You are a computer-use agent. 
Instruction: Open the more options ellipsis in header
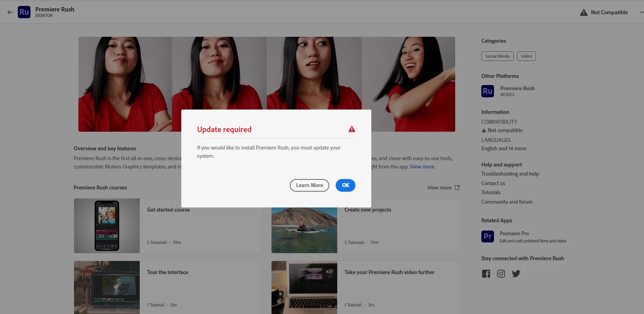(x=642, y=12)
